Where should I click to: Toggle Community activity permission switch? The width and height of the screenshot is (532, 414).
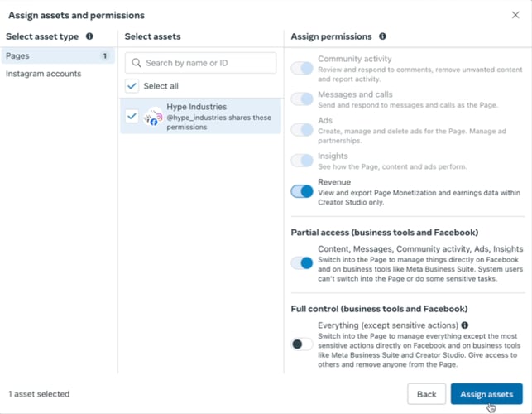(302, 68)
